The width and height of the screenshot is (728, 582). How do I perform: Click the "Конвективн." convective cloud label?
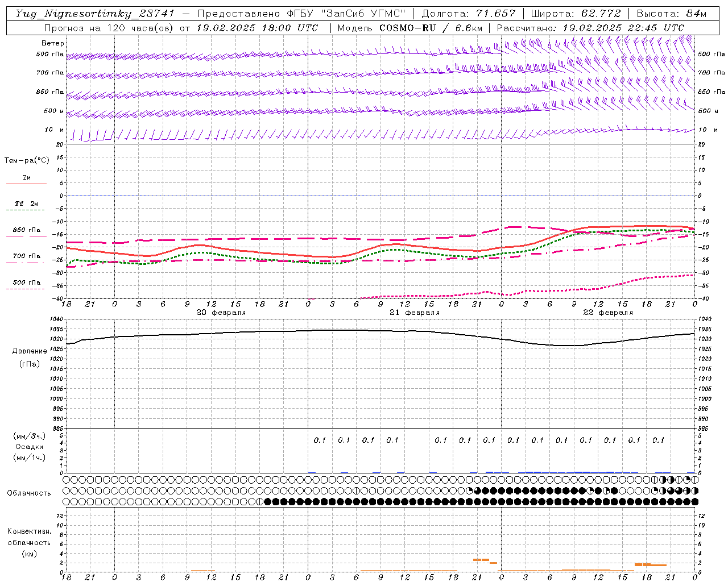pyautogui.click(x=29, y=531)
